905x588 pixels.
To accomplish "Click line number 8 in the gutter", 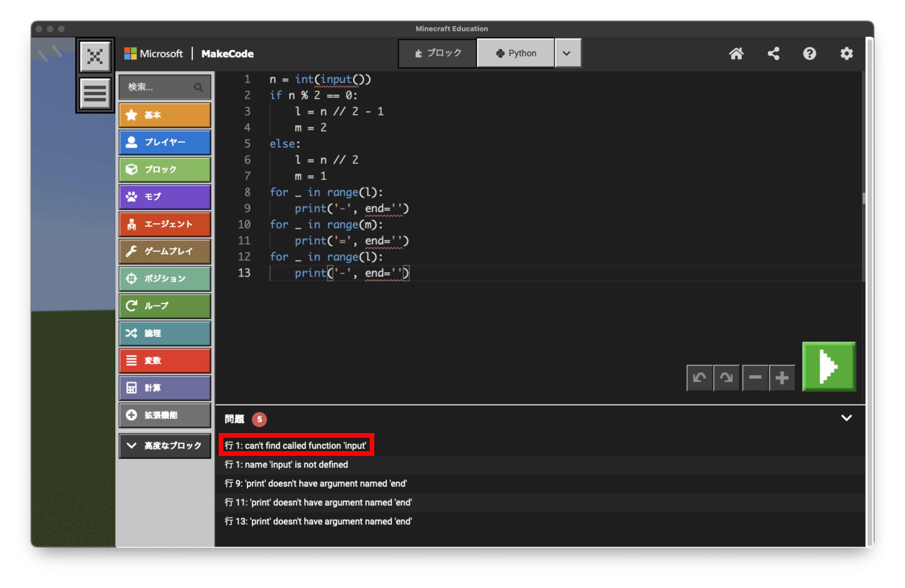I will (x=247, y=192).
